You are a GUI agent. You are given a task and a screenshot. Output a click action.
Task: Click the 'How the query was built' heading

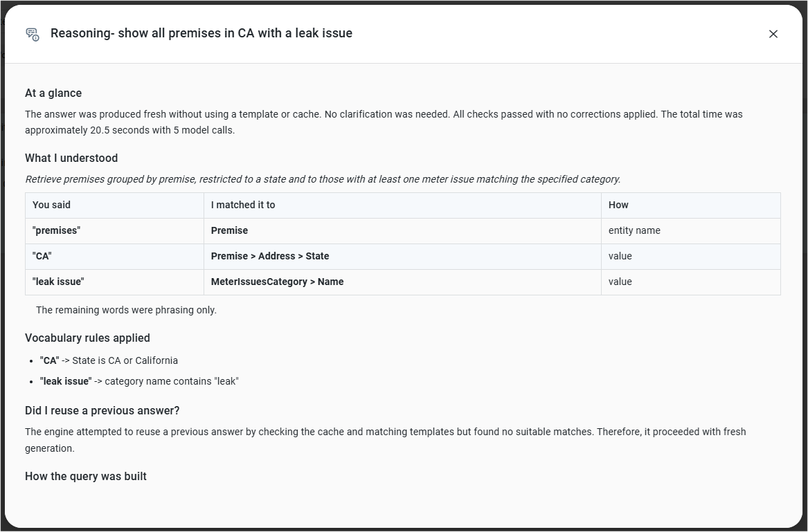pyautogui.click(x=86, y=477)
